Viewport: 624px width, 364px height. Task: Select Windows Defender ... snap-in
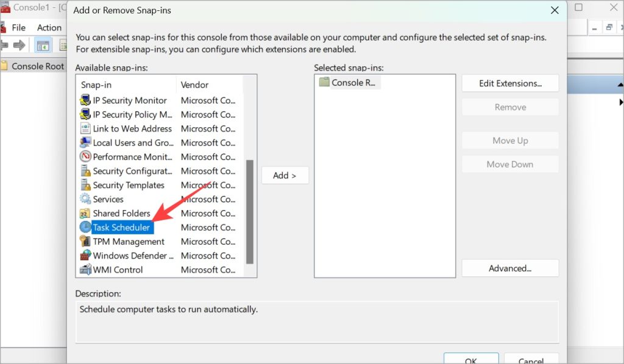[x=133, y=256]
